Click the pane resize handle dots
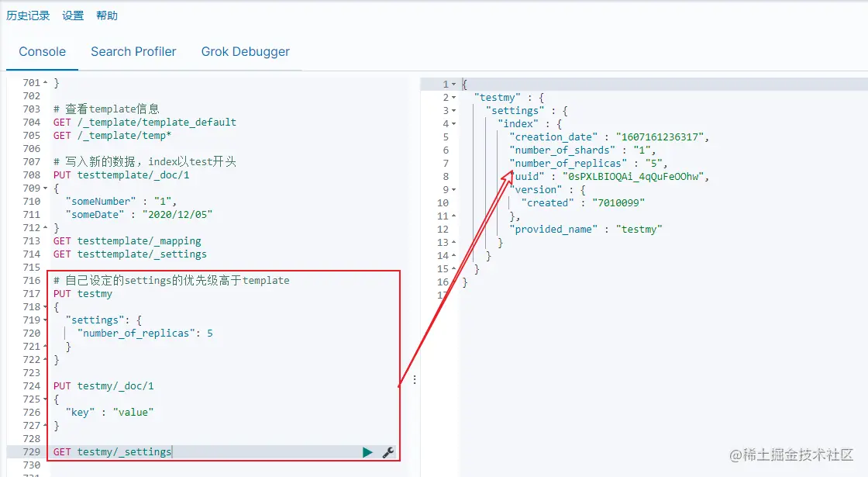The width and height of the screenshot is (868, 477). click(415, 379)
